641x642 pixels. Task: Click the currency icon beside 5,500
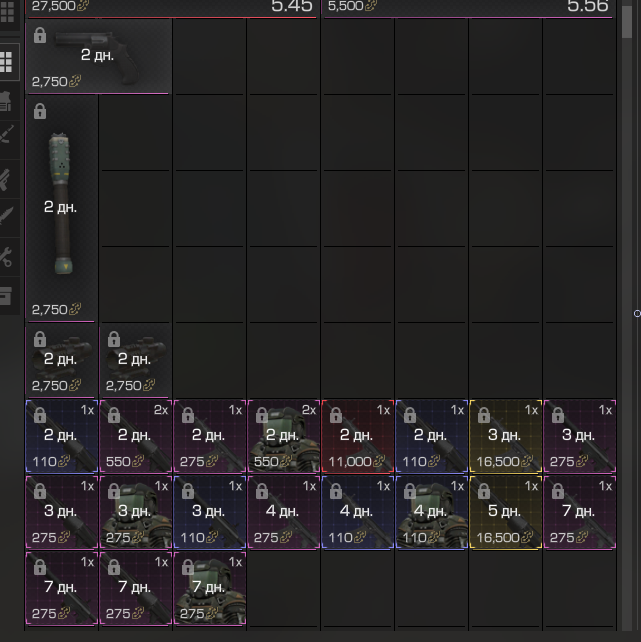point(371,6)
